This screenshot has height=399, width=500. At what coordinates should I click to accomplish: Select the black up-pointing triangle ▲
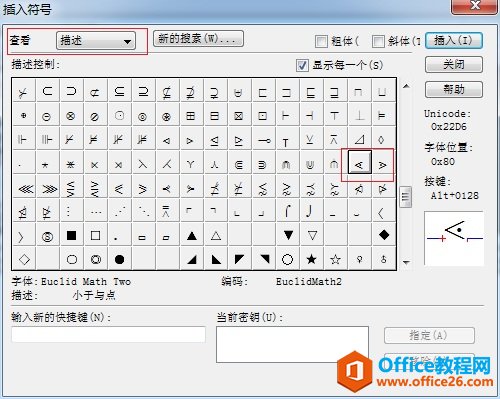coord(192,236)
